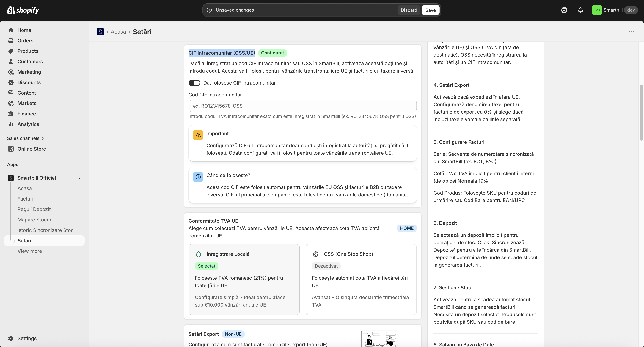Click the Dezactivat badge
The width and height of the screenshot is (644, 347).
click(x=326, y=266)
